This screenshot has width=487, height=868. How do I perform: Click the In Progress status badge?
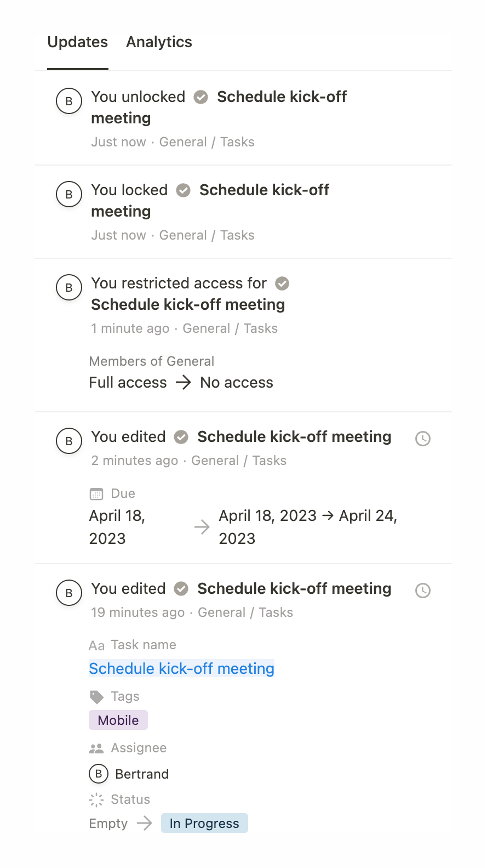click(204, 823)
